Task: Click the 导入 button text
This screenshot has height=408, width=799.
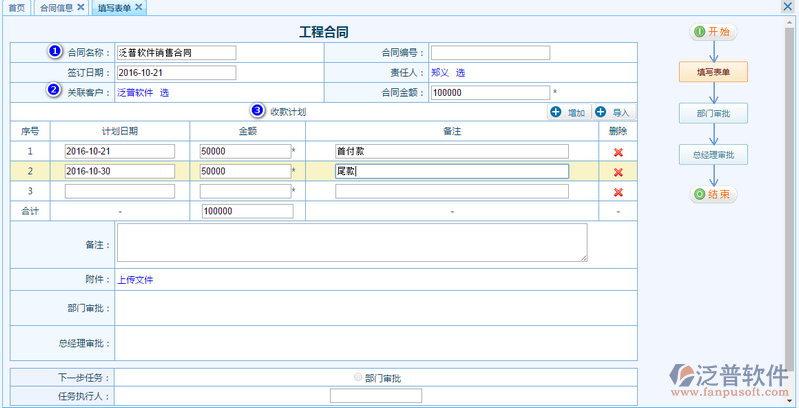Action: [621, 113]
